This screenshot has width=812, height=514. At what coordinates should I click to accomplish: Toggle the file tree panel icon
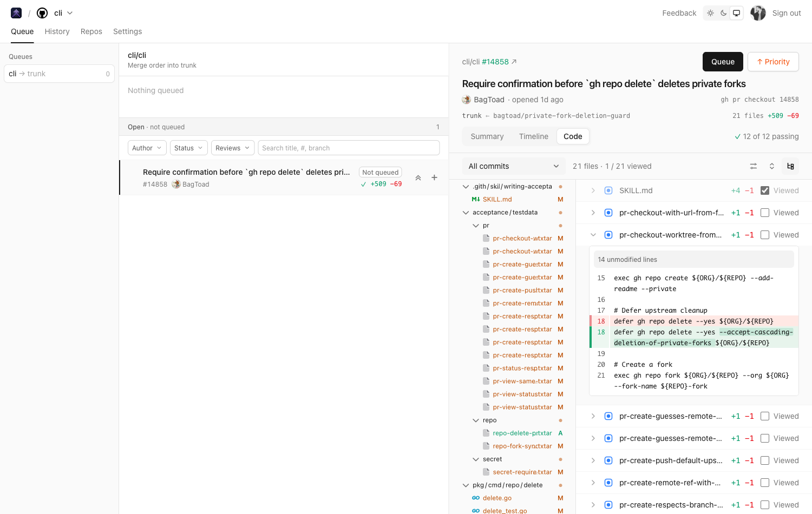[790, 166]
